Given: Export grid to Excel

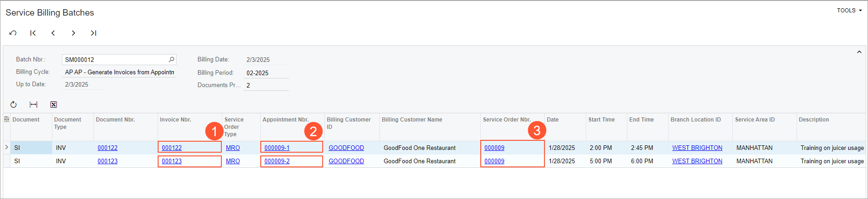Looking at the screenshot, I should click(x=54, y=105).
